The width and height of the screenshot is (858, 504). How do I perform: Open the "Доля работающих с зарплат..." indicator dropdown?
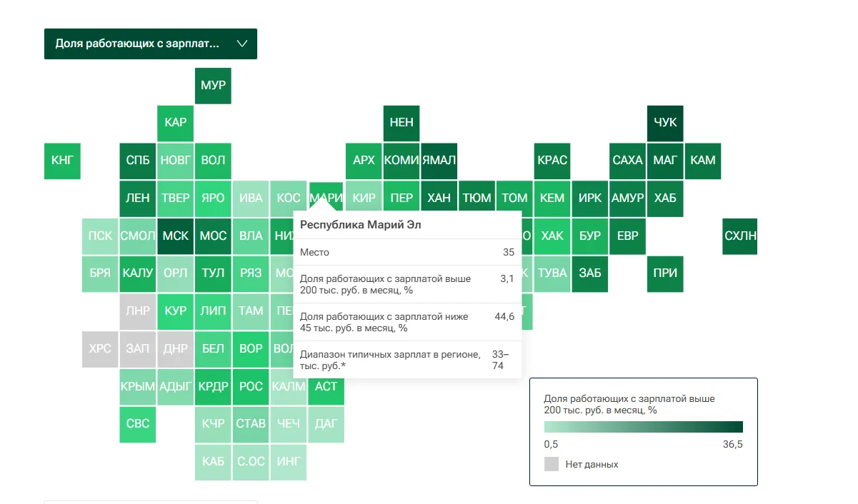[x=139, y=44]
